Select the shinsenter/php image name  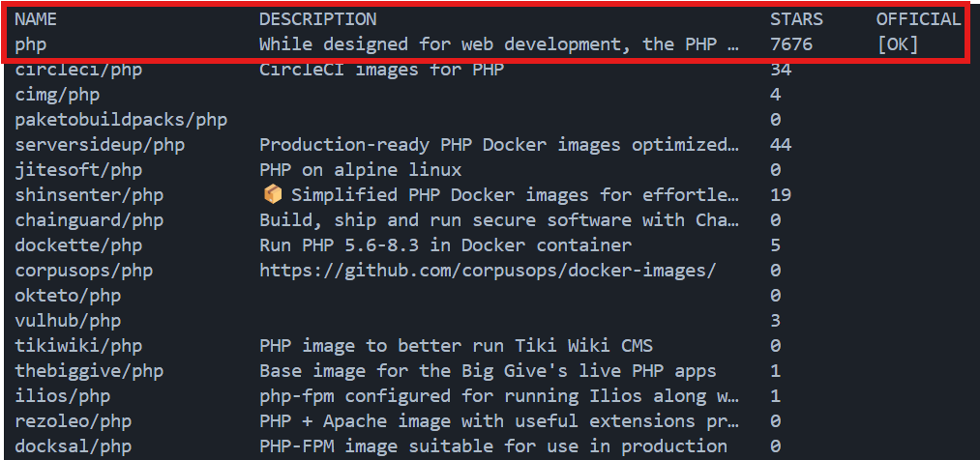tap(89, 195)
